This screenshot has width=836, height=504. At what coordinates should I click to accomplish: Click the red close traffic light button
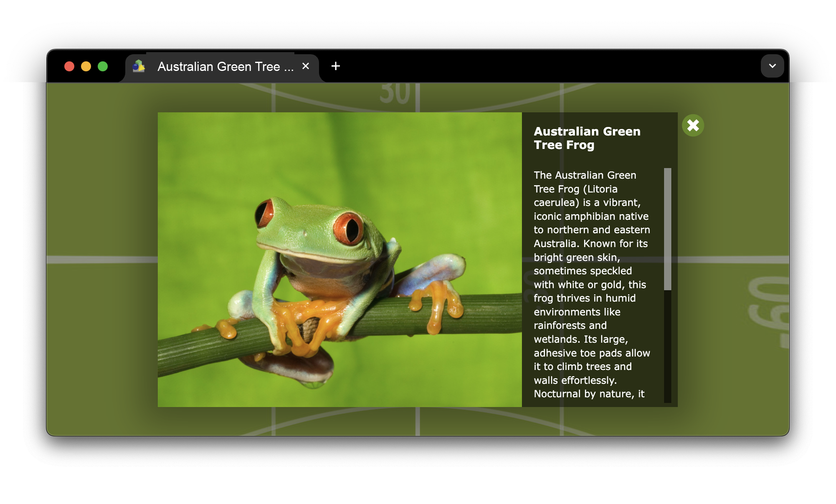69,66
